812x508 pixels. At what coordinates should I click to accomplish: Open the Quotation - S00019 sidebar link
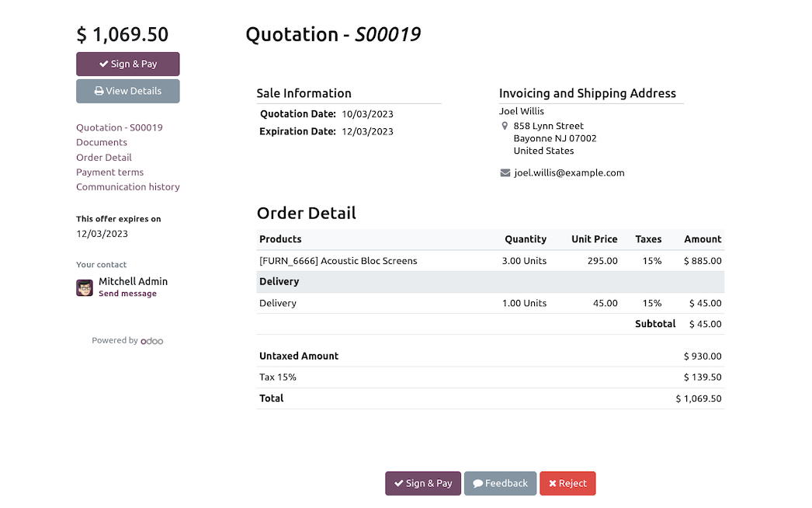click(x=119, y=127)
